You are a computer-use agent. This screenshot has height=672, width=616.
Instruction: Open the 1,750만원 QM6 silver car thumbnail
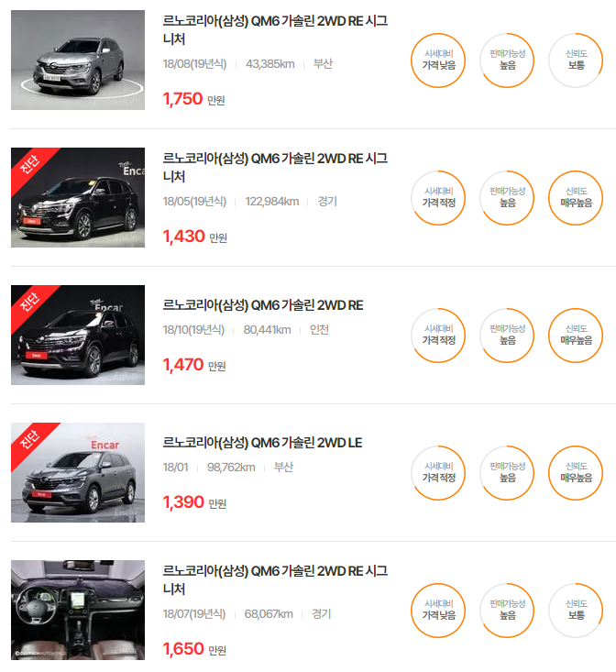click(78, 60)
